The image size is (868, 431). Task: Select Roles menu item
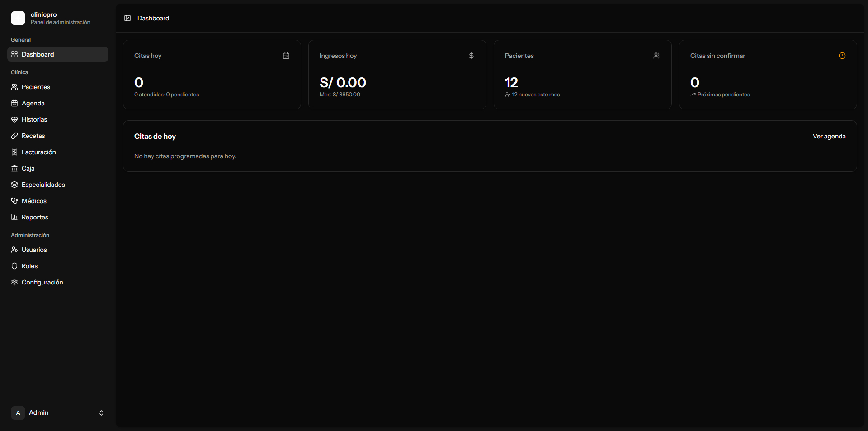click(58, 266)
